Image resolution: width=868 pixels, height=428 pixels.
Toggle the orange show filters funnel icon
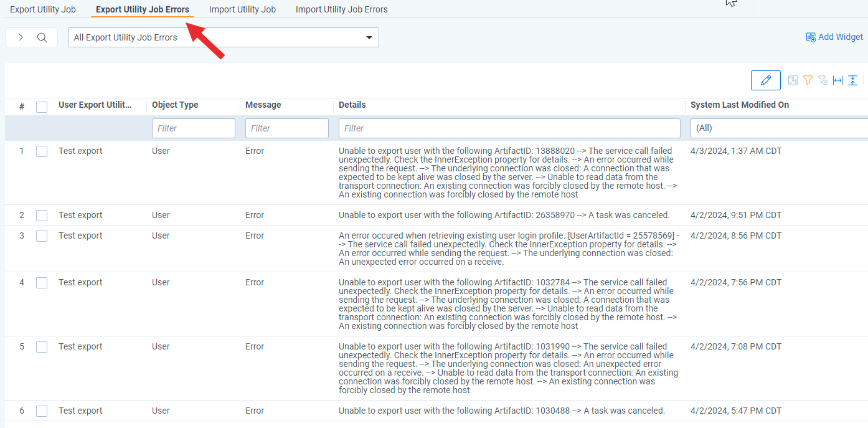coord(808,80)
